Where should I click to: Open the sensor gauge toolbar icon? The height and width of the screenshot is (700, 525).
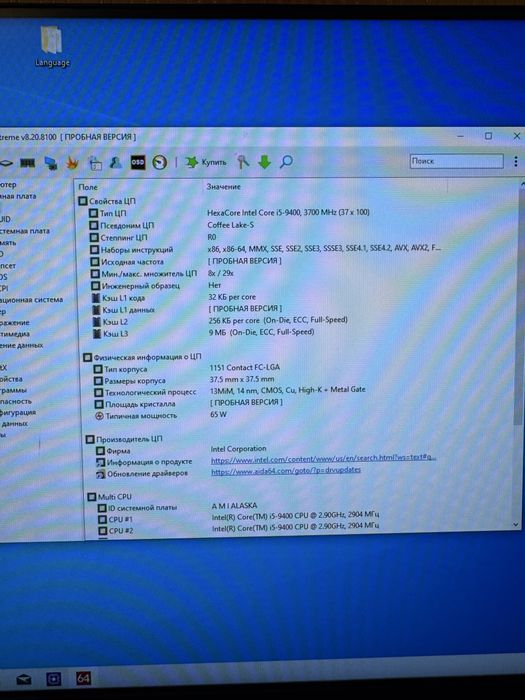pyautogui.click(x=159, y=162)
